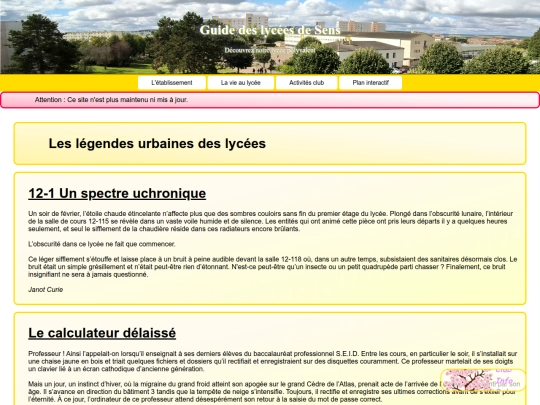Click the Club Info cherry blossom badge
The height and width of the screenshot is (405, 540).
click(x=483, y=380)
